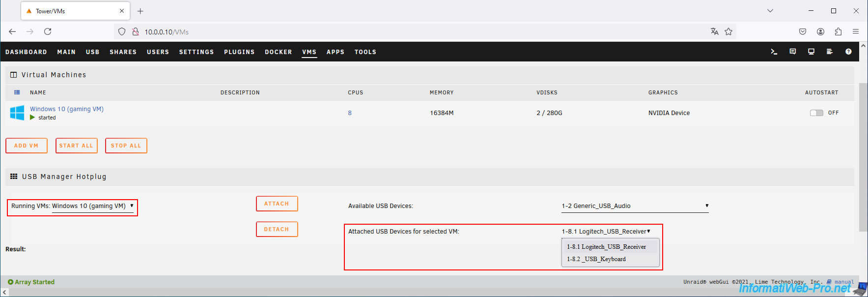Bookmark this page with star icon
The height and width of the screenshot is (297, 868).
click(x=728, y=31)
